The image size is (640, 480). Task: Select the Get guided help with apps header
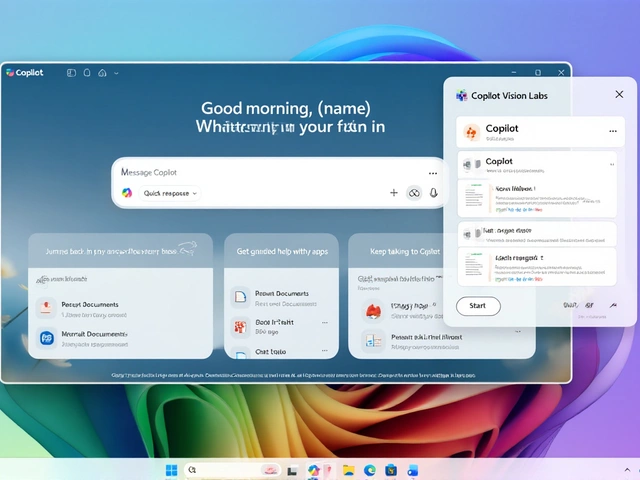tap(282, 251)
